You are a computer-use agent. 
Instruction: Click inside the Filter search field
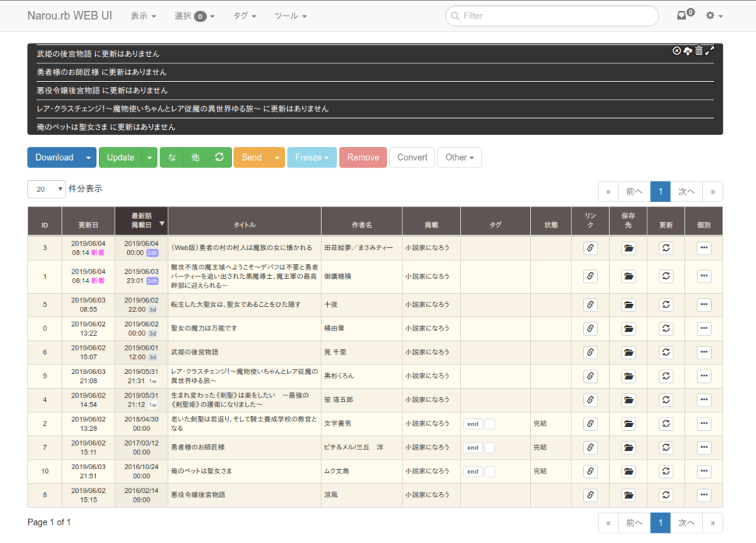[x=551, y=15]
